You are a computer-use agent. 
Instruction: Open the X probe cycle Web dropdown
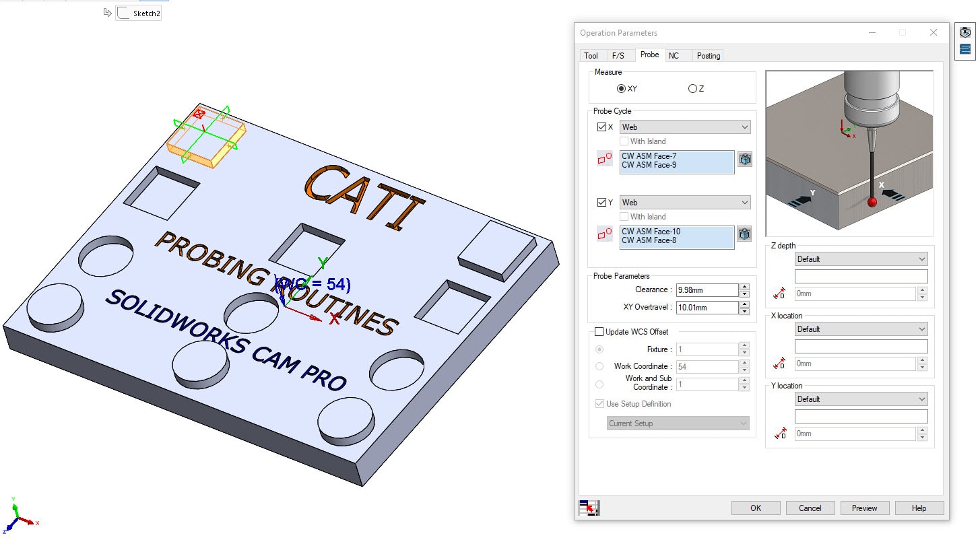685,127
